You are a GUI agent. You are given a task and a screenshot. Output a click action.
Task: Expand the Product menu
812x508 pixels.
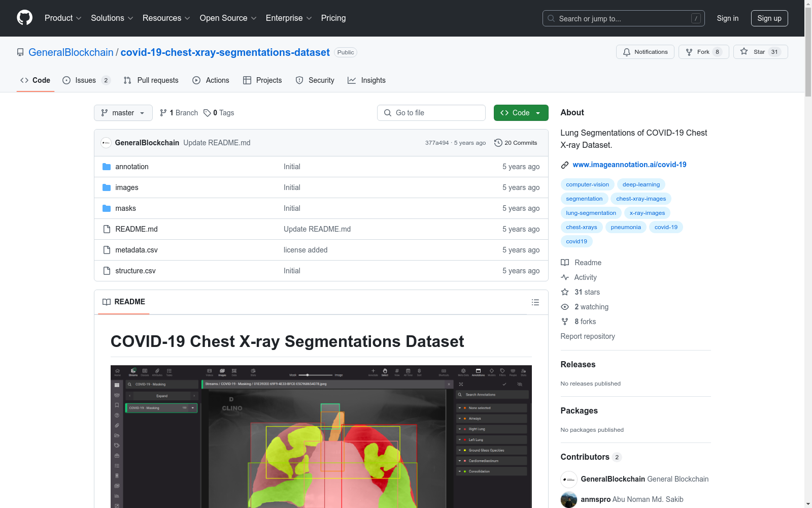click(x=63, y=18)
